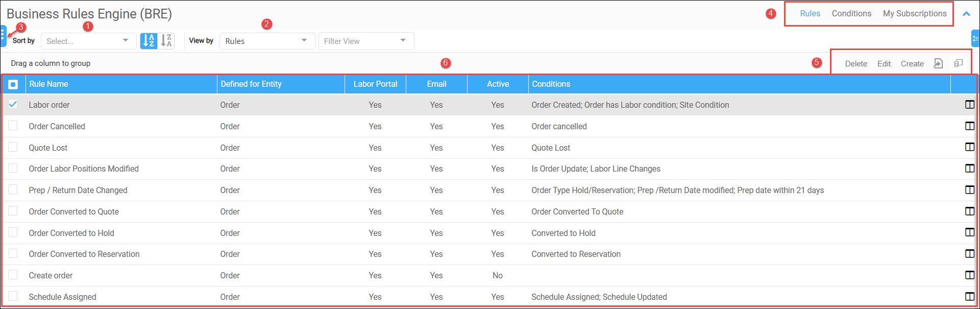Click the Delete button
The width and height of the screenshot is (980, 309).
click(856, 64)
